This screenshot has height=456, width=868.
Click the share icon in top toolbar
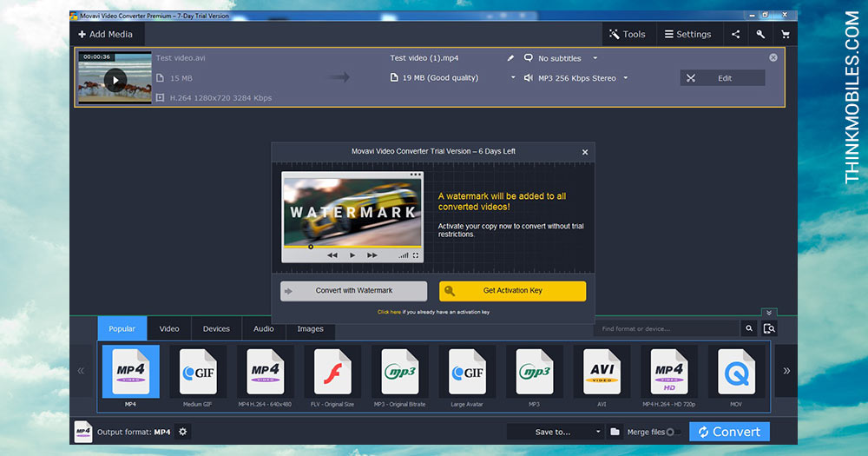click(735, 35)
